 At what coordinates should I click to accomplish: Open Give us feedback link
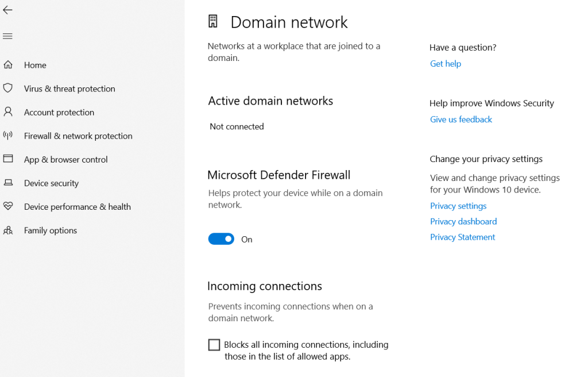(461, 120)
